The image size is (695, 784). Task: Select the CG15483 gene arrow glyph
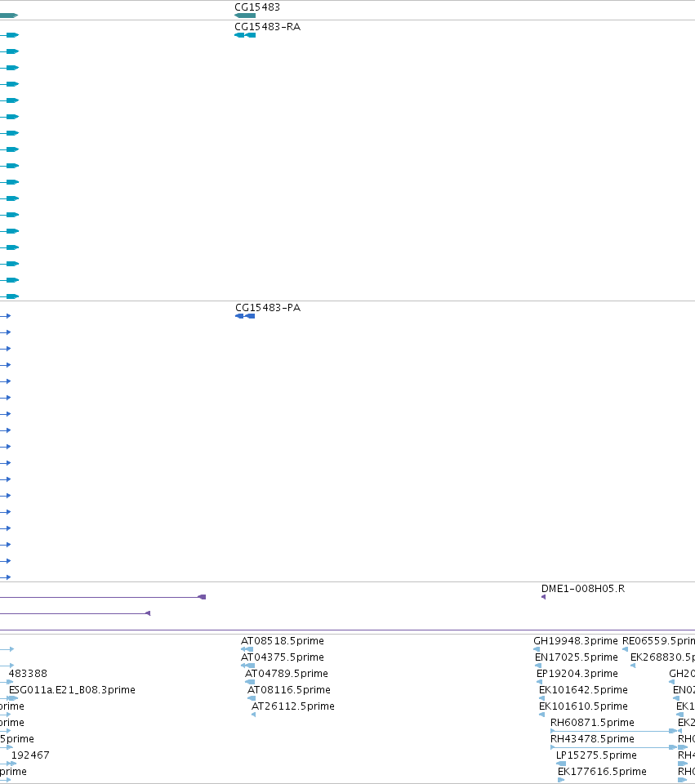(245, 16)
